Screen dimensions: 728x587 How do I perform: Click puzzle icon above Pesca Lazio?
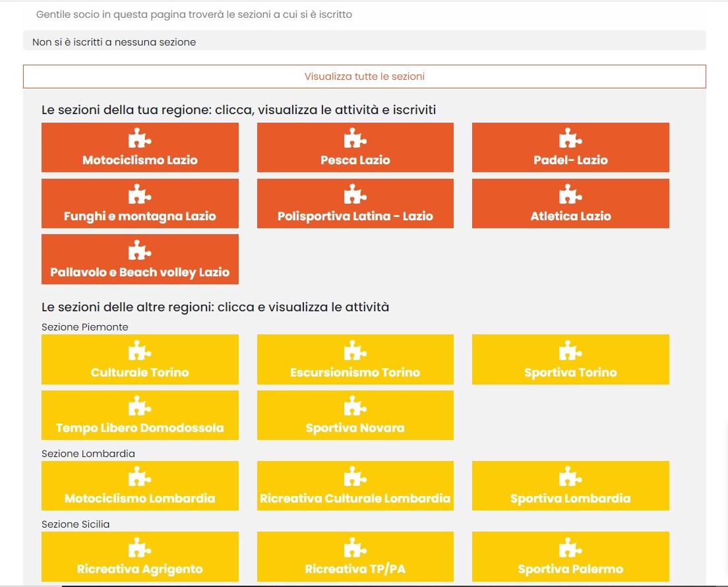[355, 139]
